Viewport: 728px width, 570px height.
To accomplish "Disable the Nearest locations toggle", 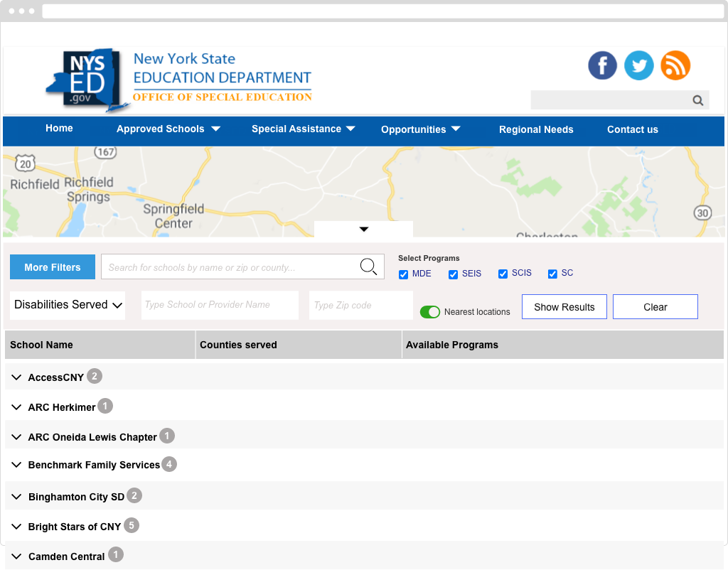I will 430,312.
